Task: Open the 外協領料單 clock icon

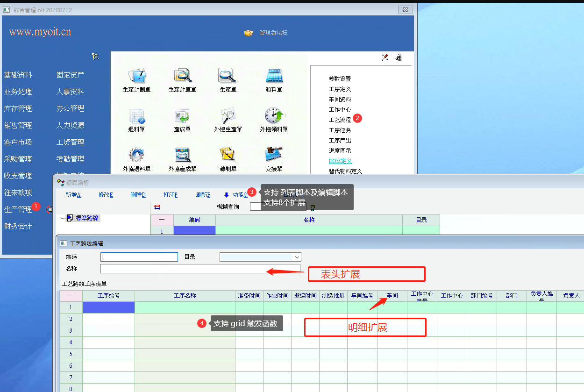Action: coord(274,115)
